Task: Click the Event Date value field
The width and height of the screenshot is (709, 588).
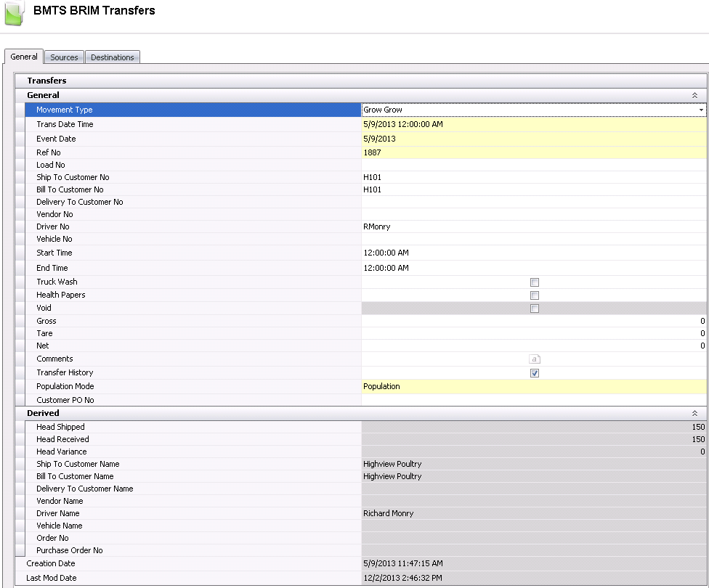Action: point(533,139)
